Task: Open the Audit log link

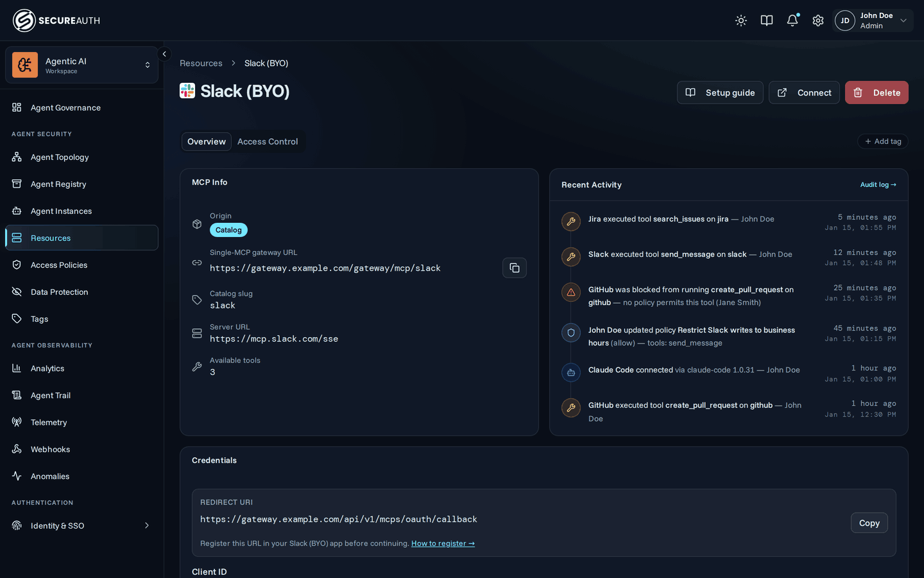Action: point(878,185)
